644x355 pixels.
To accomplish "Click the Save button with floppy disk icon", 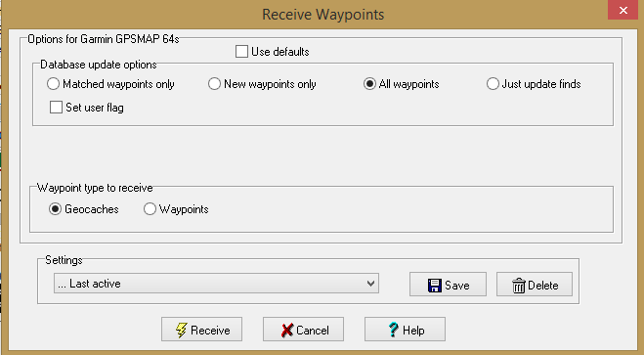I will pos(448,285).
